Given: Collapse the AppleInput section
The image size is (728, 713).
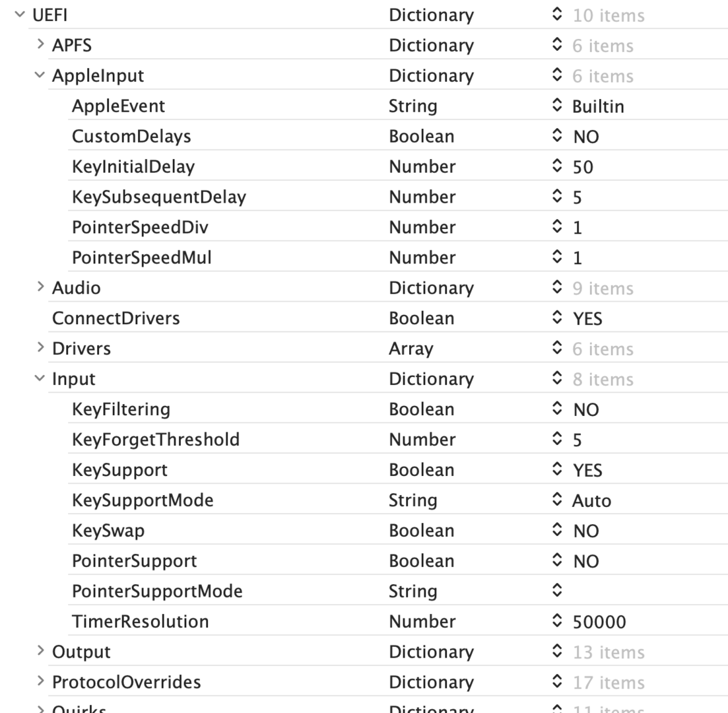Looking at the screenshot, I should pyautogui.click(x=40, y=76).
